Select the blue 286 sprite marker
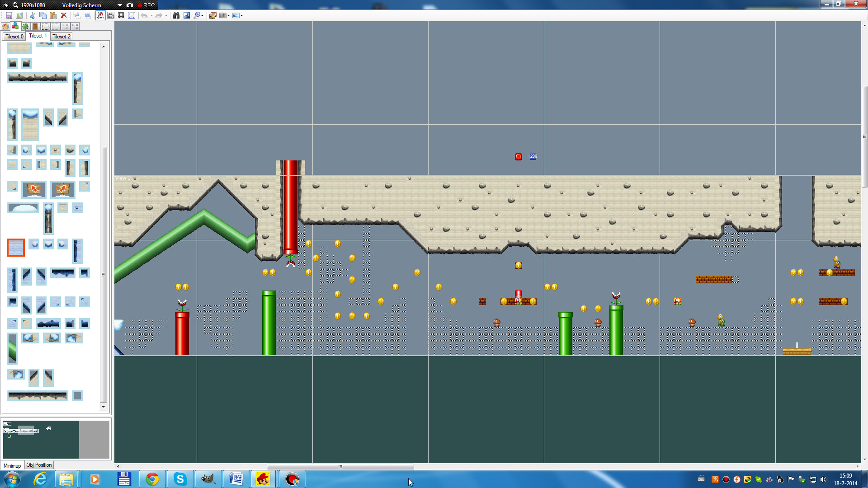This screenshot has width=868, height=488. tap(533, 156)
